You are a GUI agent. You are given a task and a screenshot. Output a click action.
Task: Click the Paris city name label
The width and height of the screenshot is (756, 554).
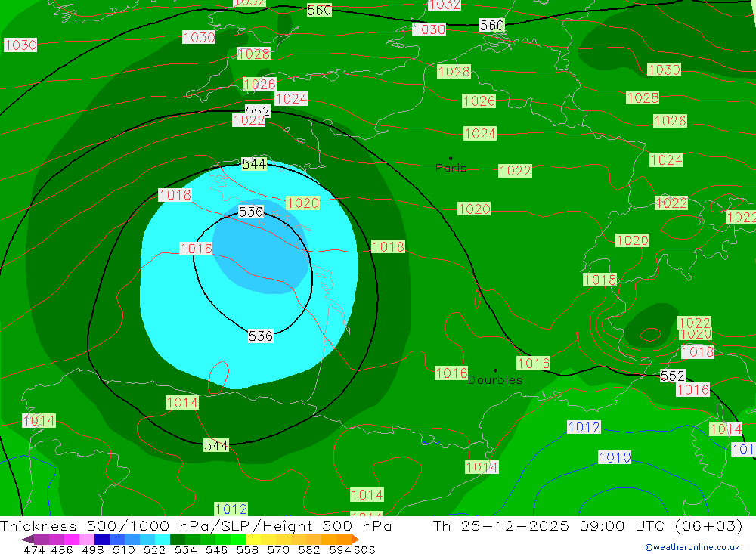pyautogui.click(x=451, y=168)
